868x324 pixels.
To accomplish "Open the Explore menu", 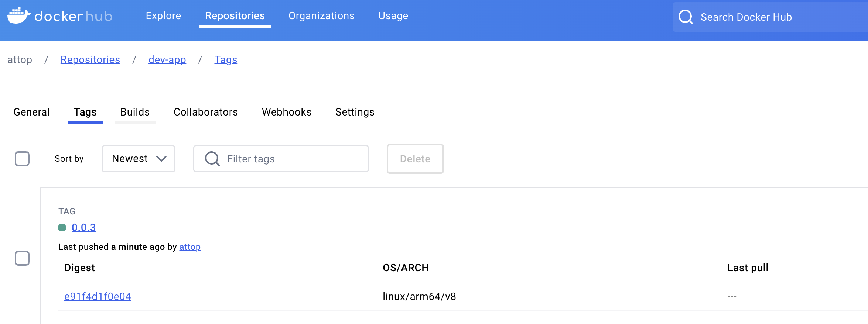I will [x=164, y=16].
